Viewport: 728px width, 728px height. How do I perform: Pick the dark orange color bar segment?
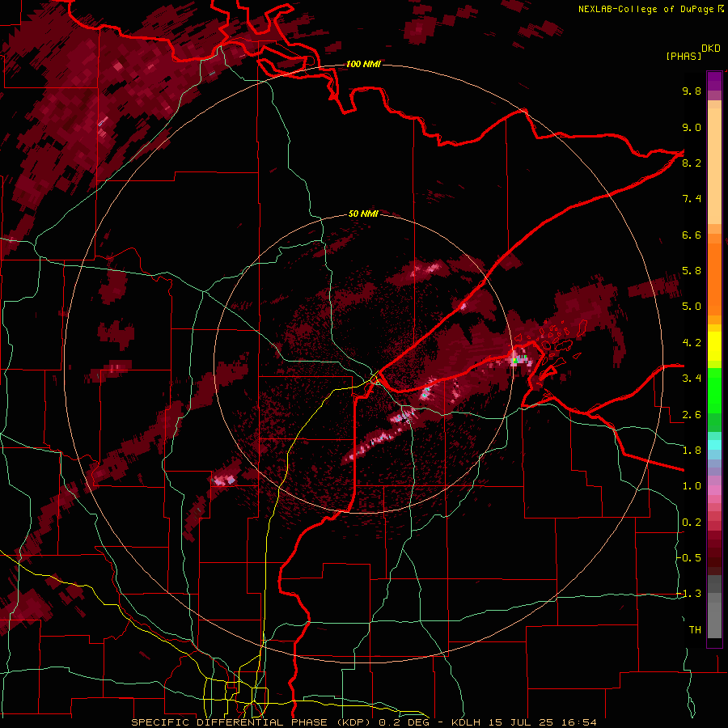click(714, 279)
